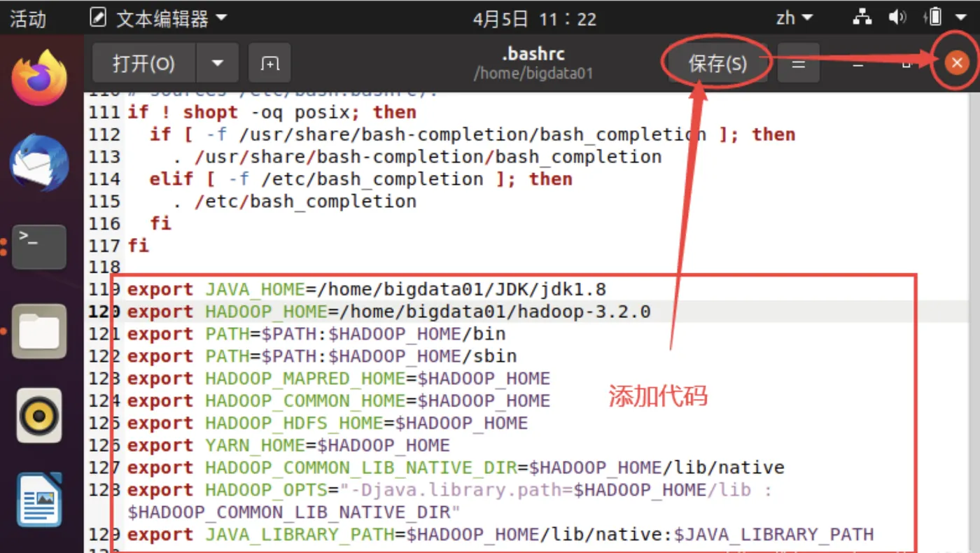Click line number 111 in the gutter
The image size is (980, 553).
coord(105,112)
